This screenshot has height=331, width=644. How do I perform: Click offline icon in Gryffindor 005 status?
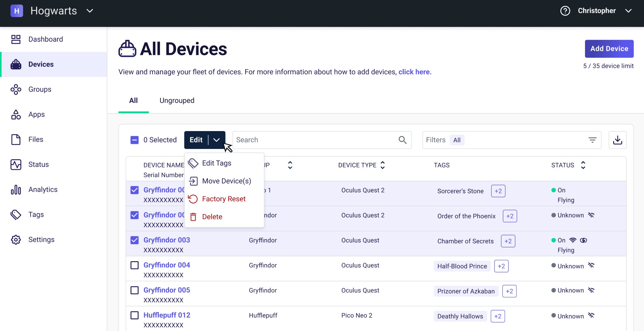[591, 290]
